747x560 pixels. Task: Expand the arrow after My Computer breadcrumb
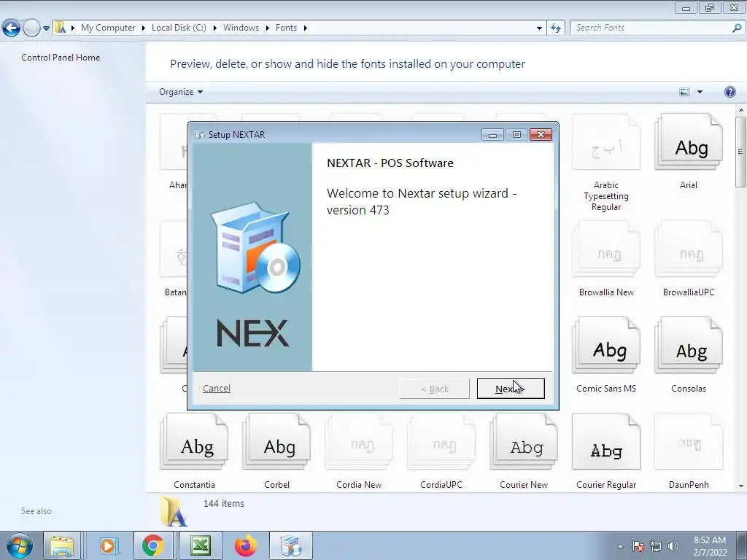click(x=143, y=28)
